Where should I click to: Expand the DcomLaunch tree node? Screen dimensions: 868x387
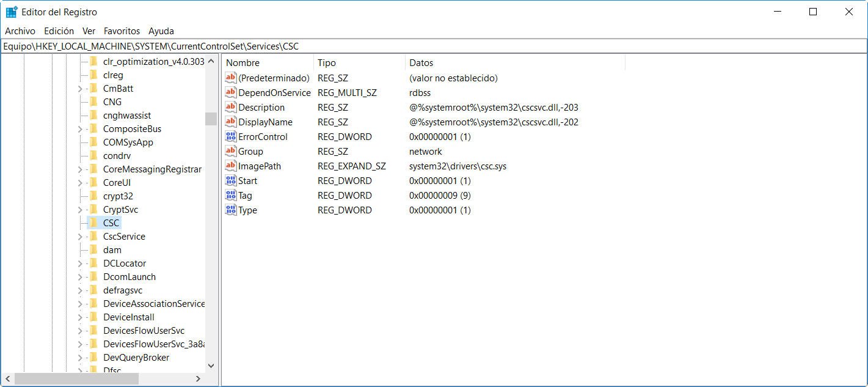[x=80, y=277]
